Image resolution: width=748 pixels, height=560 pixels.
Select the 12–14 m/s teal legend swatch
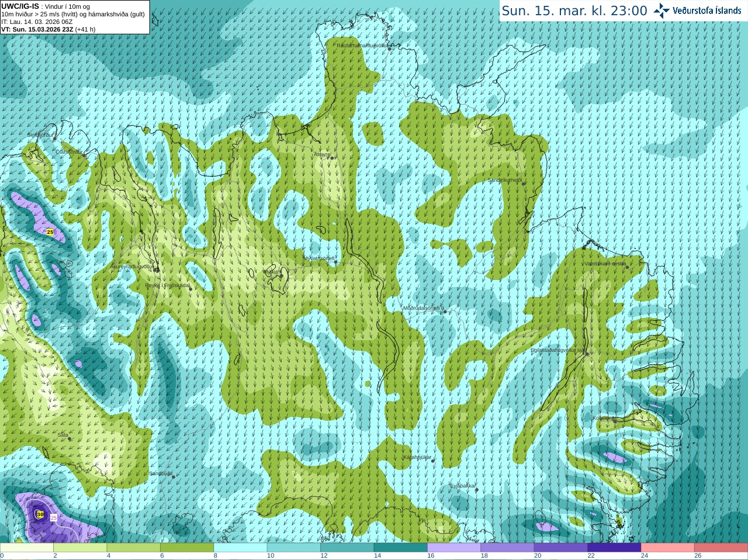(x=347, y=548)
